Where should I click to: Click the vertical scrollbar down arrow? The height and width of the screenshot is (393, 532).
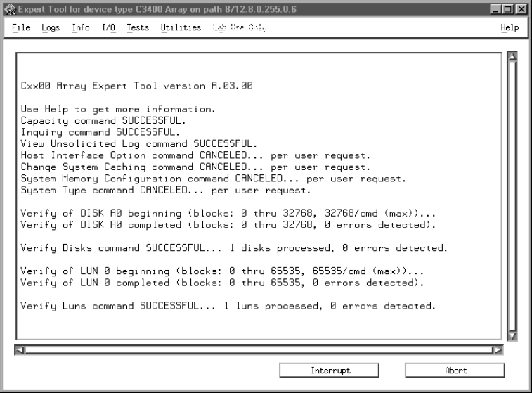coord(512,336)
